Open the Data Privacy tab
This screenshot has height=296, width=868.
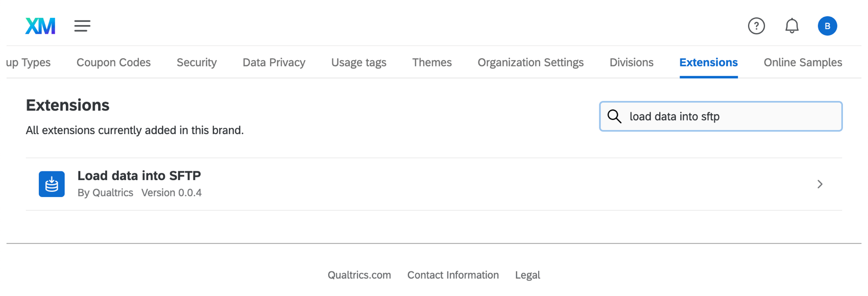[x=274, y=62]
